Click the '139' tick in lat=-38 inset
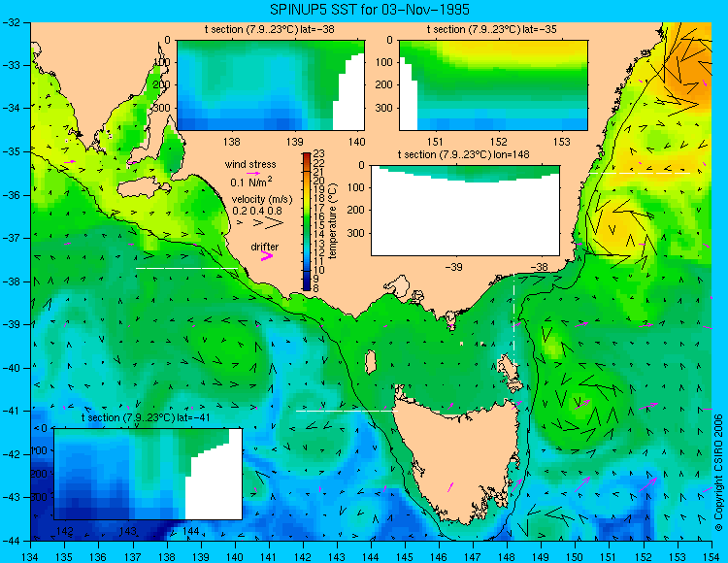This screenshot has width=728, height=563. (x=295, y=142)
